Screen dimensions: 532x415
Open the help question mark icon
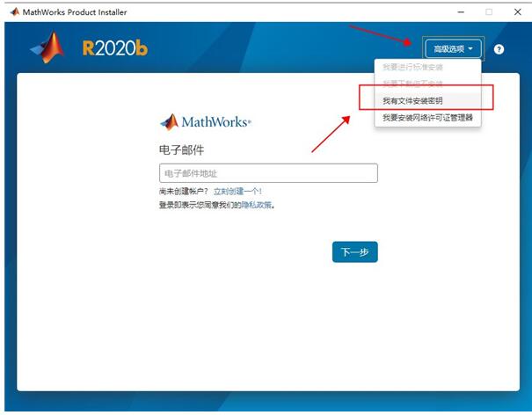499,49
